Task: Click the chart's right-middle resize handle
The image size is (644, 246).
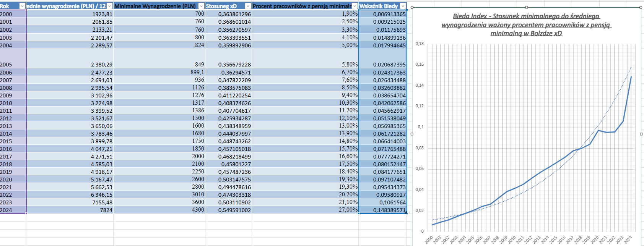Action: click(641, 134)
